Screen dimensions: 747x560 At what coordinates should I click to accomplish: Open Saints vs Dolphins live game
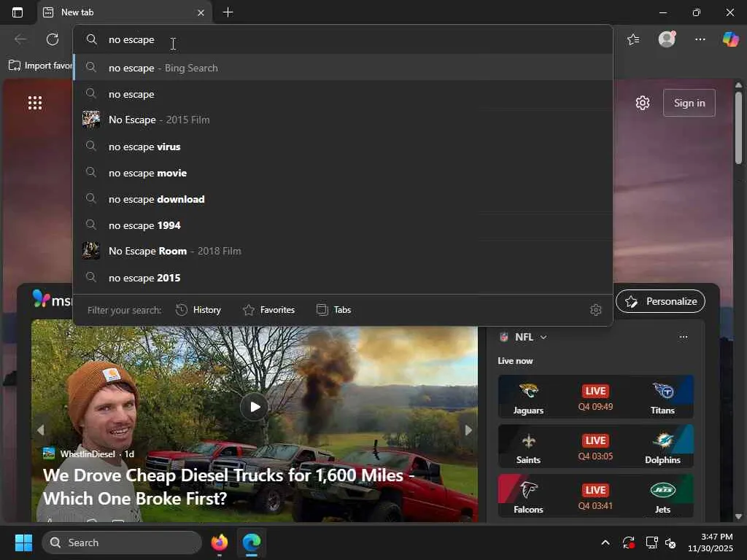595,446
